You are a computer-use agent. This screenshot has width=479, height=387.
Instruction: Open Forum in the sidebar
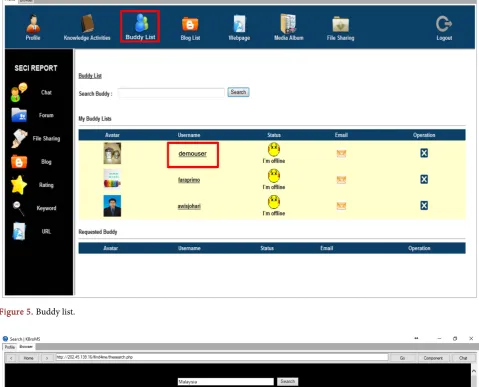pyautogui.click(x=19, y=115)
